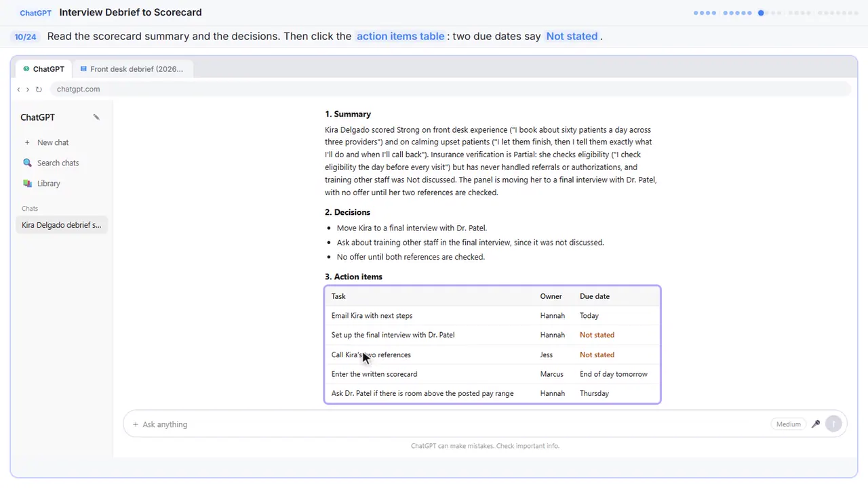The height and width of the screenshot is (488, 868).
Task: Click the Not stated due date for Jess
Action: coord(597,354)
